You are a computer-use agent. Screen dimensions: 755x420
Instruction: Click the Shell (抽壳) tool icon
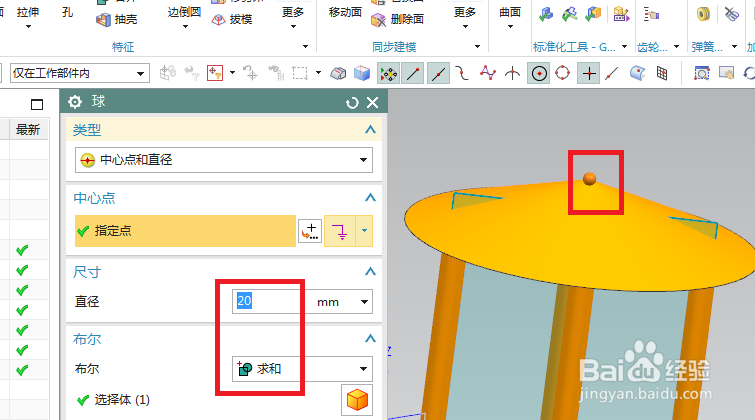point(104,20)
